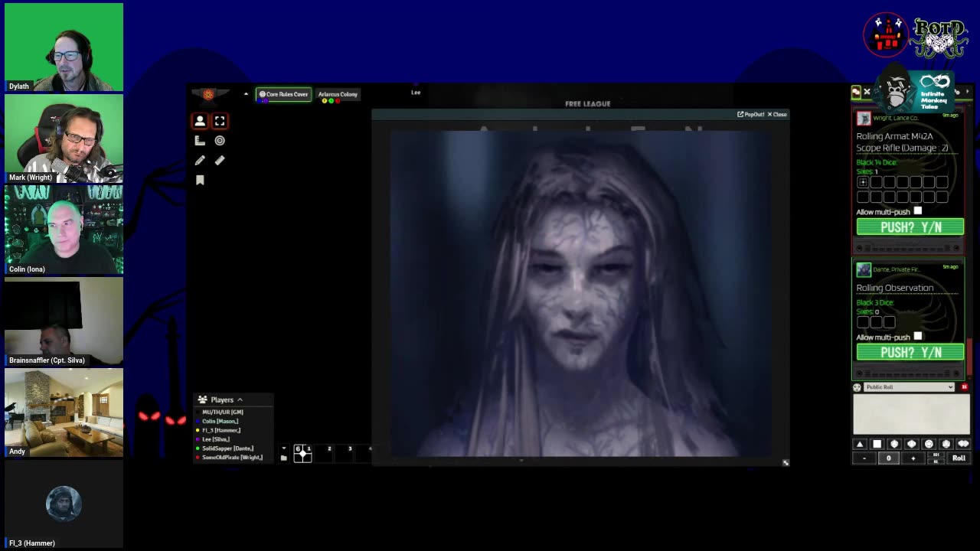
Task: Select the Token Controls tool
Action: tap(200, 121)
